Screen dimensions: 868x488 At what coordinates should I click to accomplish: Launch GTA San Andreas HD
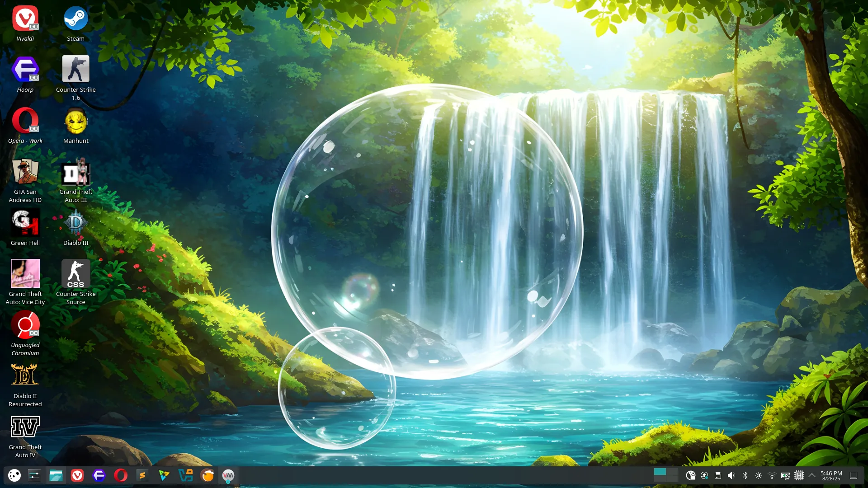(x=25, y=172)
